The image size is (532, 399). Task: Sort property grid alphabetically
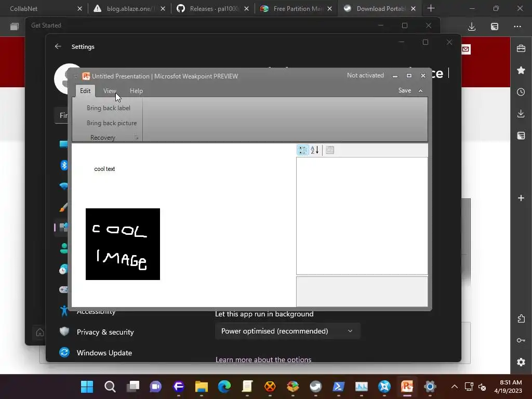click(315, 150)
